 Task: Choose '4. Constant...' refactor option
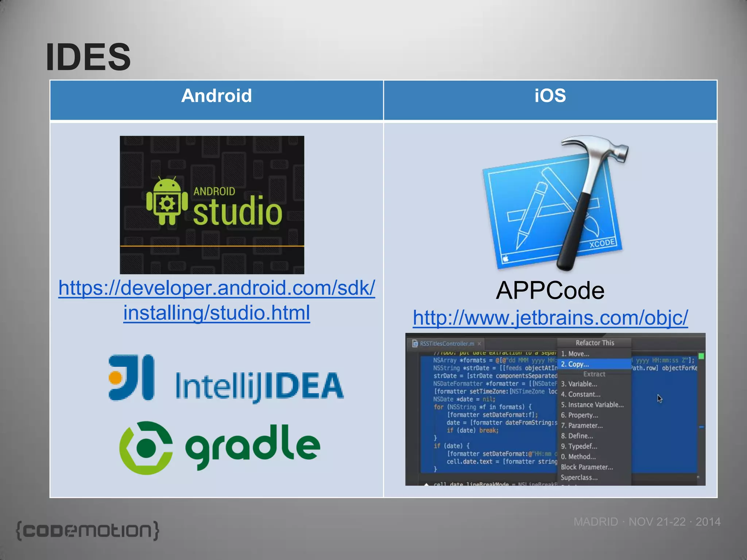click(x=594, y=394)
